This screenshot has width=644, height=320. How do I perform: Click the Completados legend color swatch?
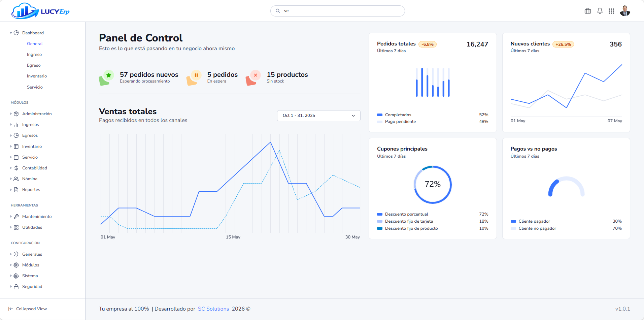pos(380,115)
